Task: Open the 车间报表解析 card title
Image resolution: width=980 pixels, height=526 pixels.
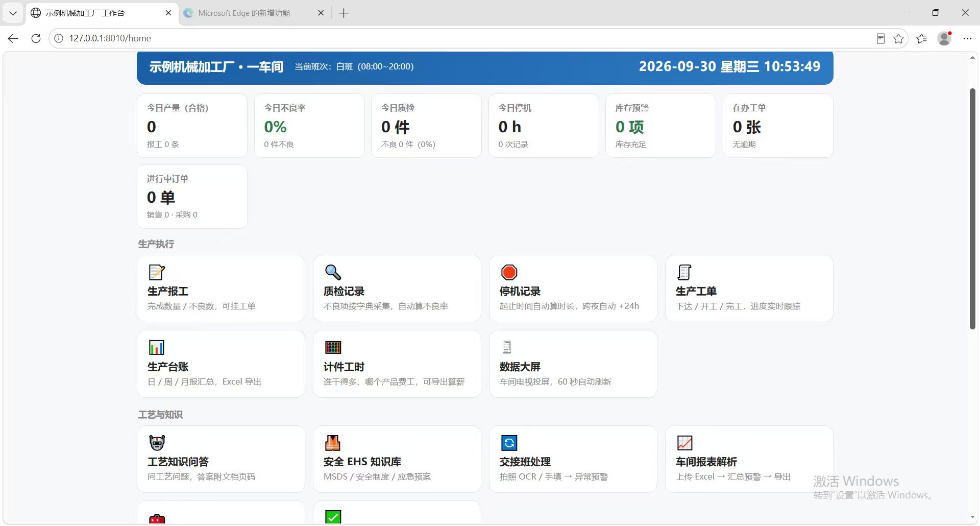Action: point(706,462)
